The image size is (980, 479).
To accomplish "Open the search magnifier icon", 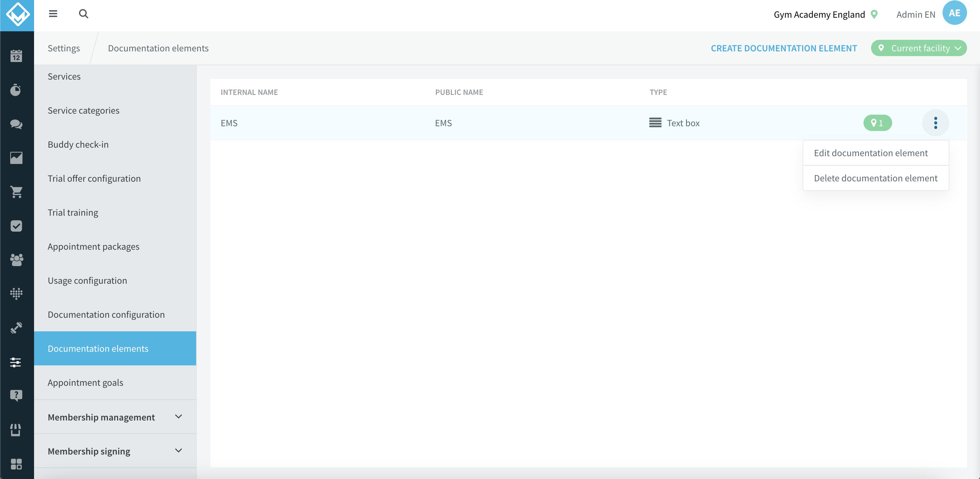I will click(83, 14).
